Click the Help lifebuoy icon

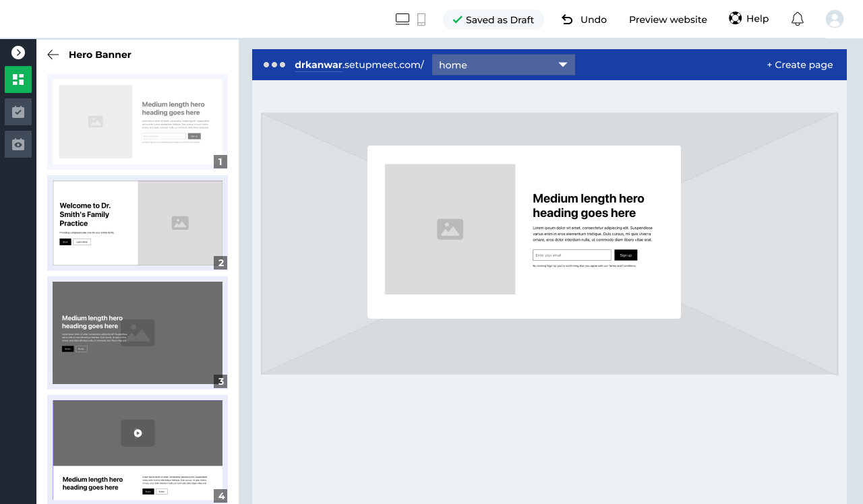point(735,19)
